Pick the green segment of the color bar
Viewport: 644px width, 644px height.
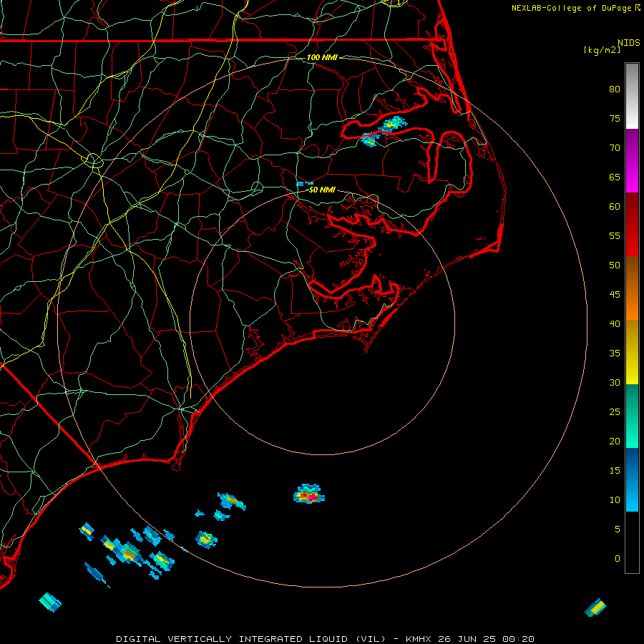coord(632,416)
